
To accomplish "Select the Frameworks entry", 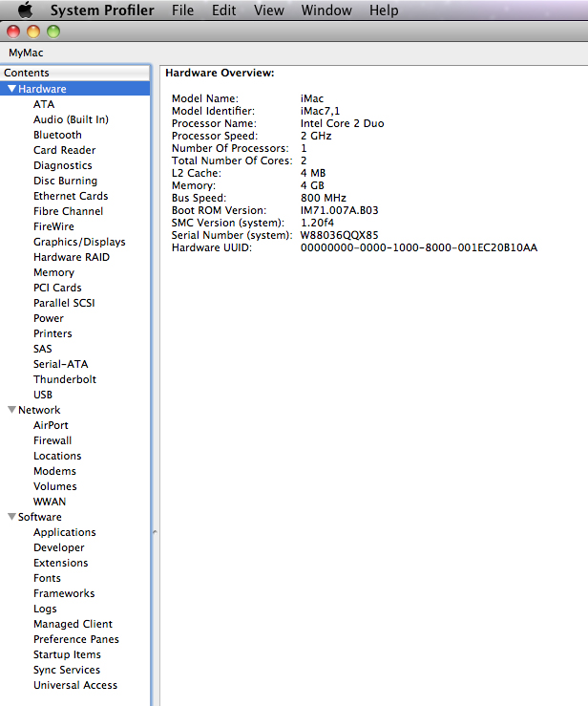I will pos(64,593).
